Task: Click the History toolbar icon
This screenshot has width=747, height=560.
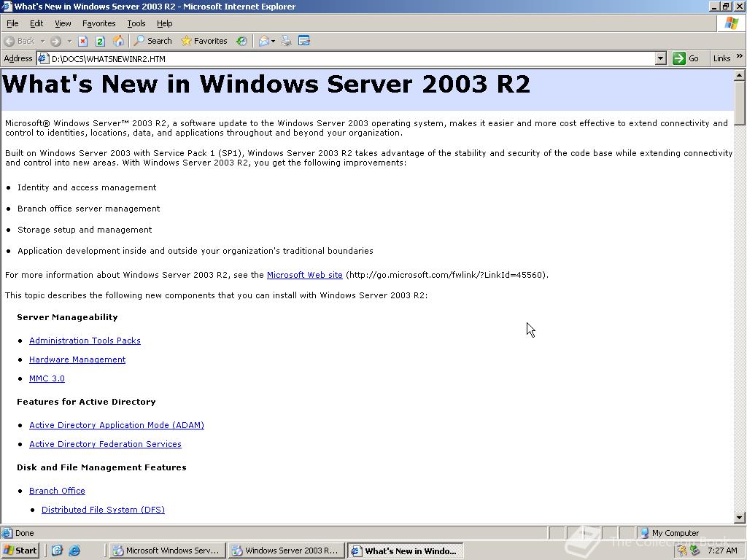Action: [242, 41]
